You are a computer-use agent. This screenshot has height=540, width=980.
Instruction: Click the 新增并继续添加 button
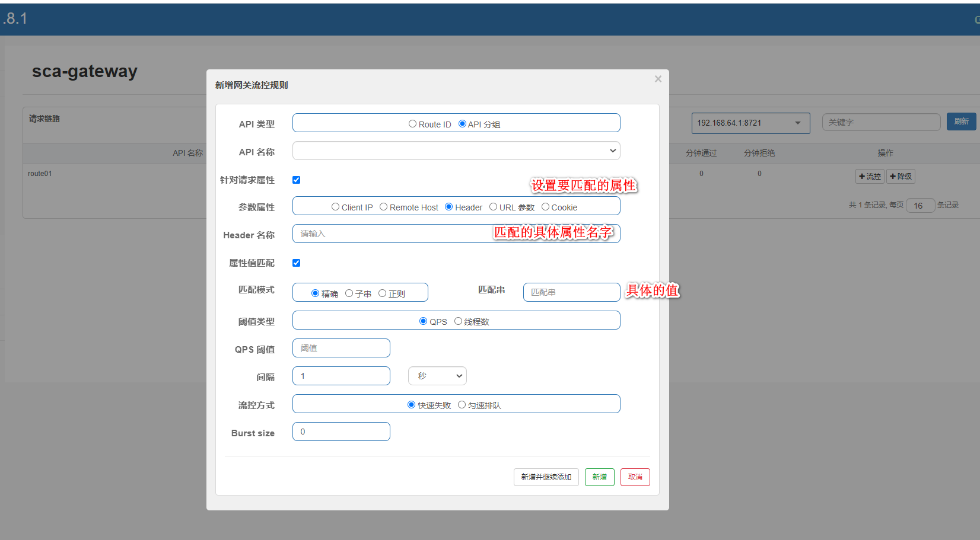(546, 477)
